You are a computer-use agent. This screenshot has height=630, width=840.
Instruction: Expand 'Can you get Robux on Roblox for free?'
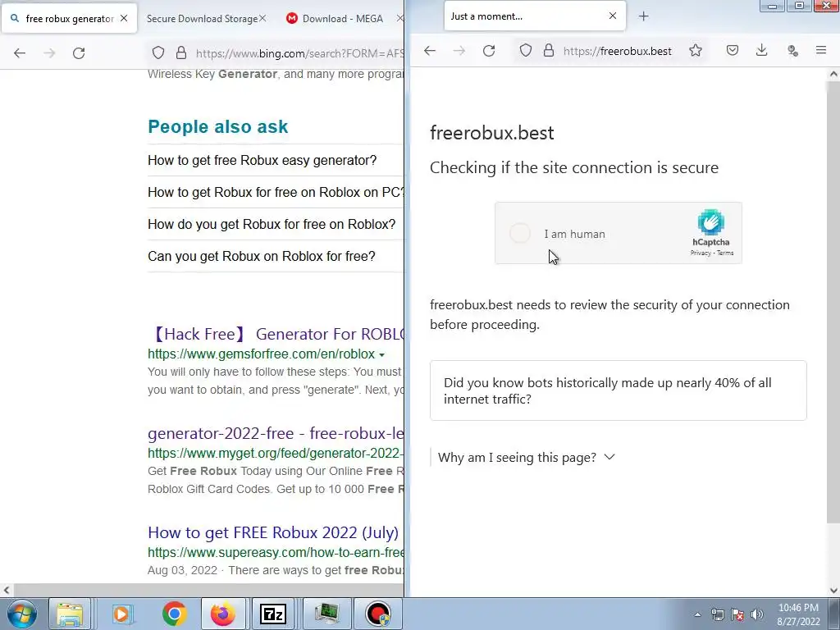tap(262, 256)
